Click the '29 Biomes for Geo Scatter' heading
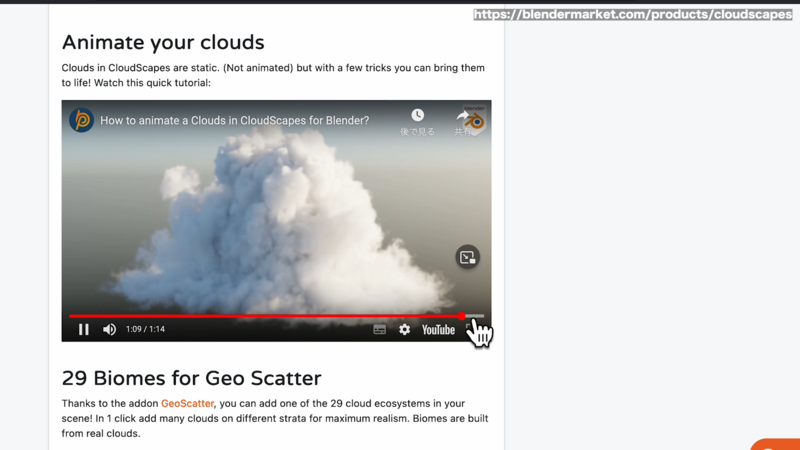 point(191,378)
